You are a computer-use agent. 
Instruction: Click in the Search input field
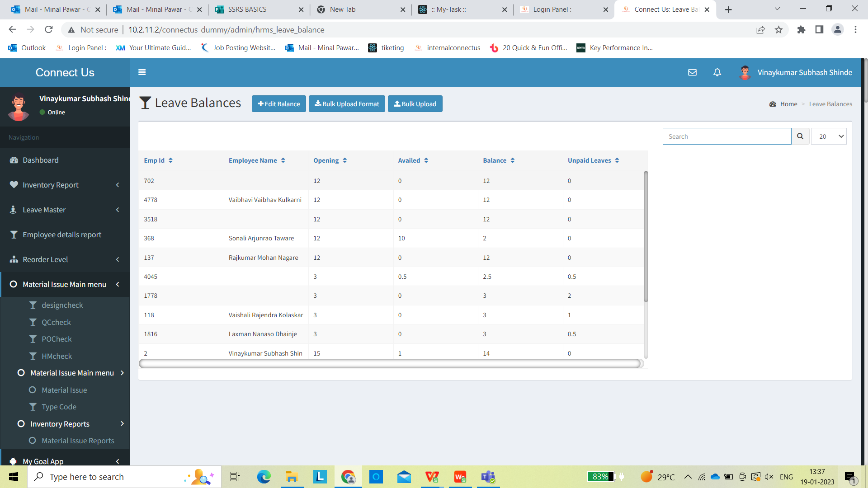727,136
